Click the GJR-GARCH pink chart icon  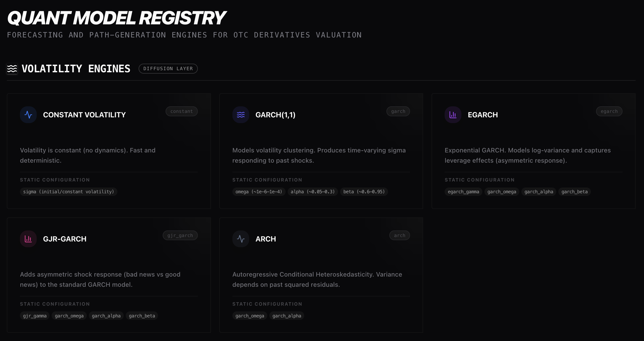tap(28, 239)
